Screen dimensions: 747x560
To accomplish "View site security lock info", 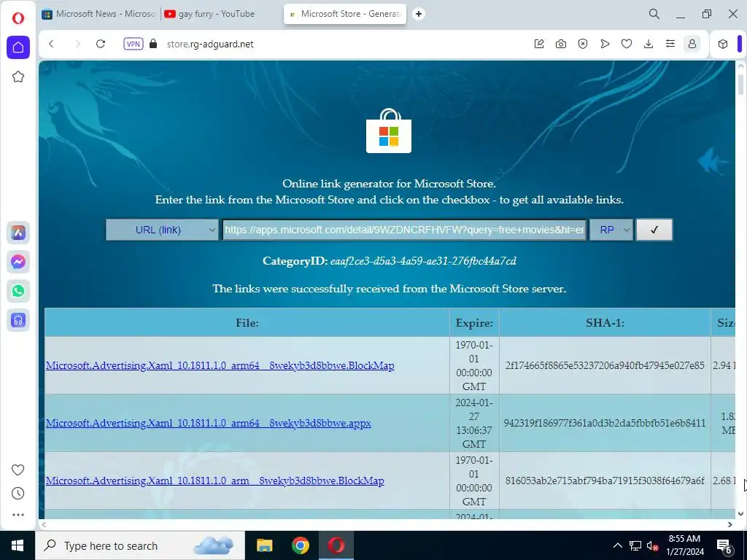I will [x=153, y=44].
